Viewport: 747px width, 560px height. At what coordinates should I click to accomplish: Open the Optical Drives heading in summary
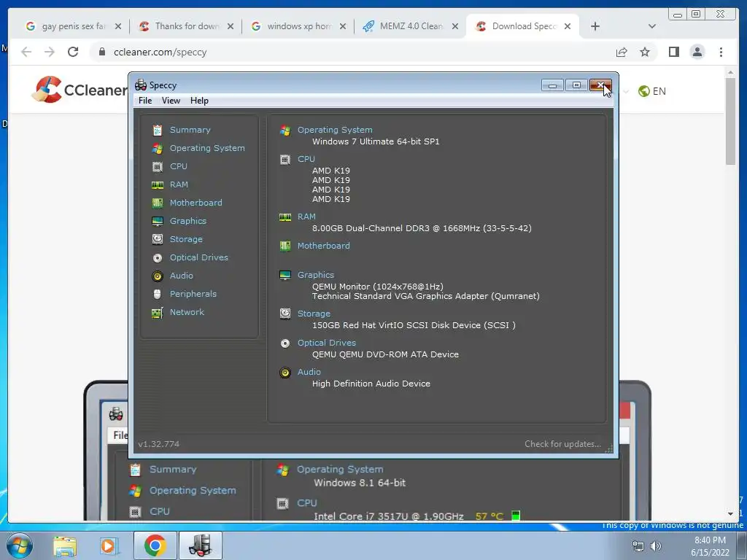(x=326, y=343)
